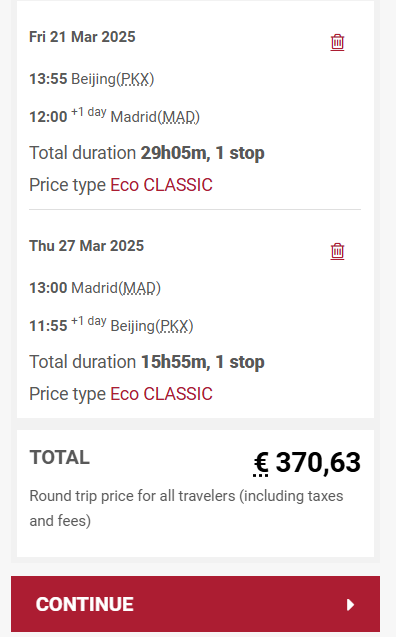The height and width of the screenshot is (637, 396).
Task: Open Eco CLASSIC price type for return flight
Action: point(161,394)
